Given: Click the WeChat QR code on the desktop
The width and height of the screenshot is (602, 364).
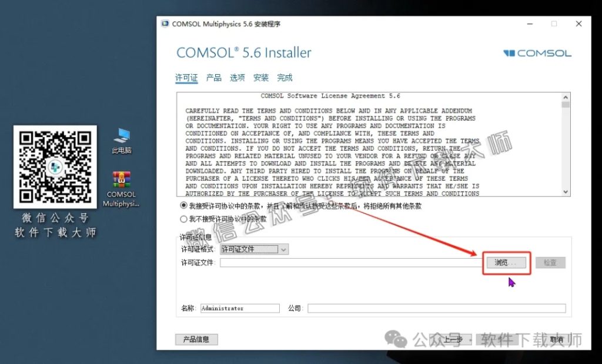Looking at the screenshot, I should tap(55, 168).
